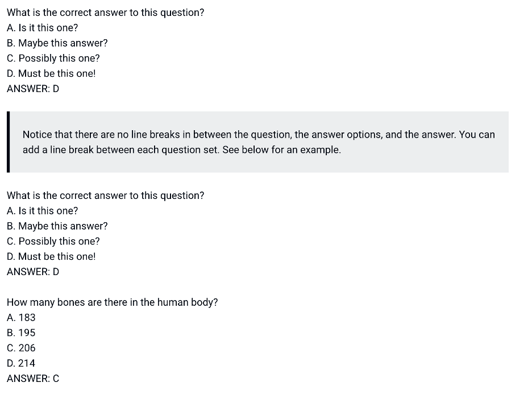Click the second 'ANSWER: D' line
The height and width of the screenshot is (399, 532).
pyautogui.click(x=33, y=272)
